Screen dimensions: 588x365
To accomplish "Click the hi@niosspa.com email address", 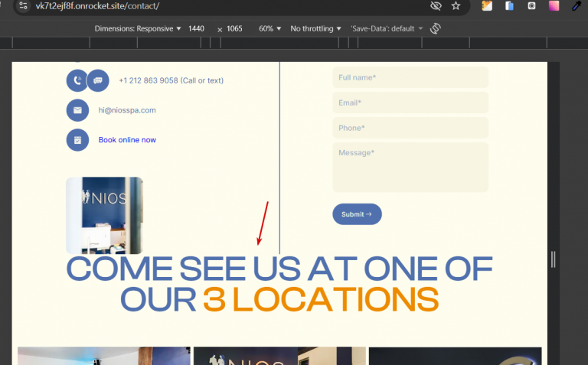I will click(127, 110).
